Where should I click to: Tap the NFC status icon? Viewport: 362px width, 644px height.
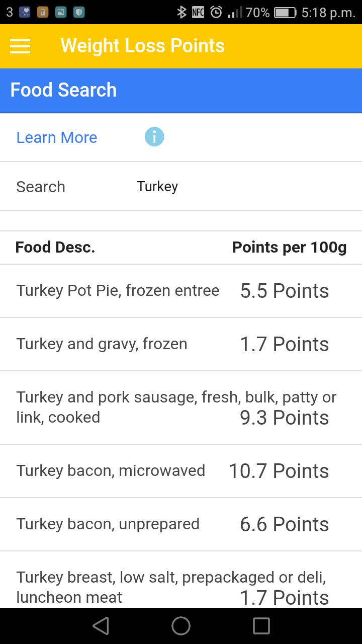pyautogui.click(x=198, y=12)
